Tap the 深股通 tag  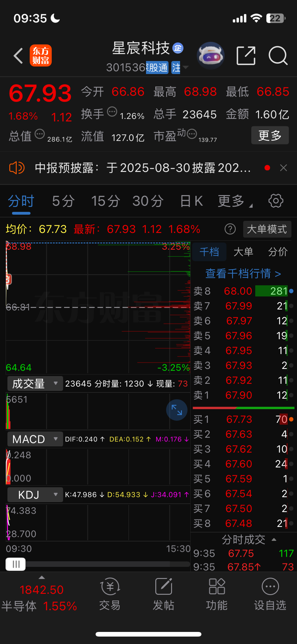[157, 68]
